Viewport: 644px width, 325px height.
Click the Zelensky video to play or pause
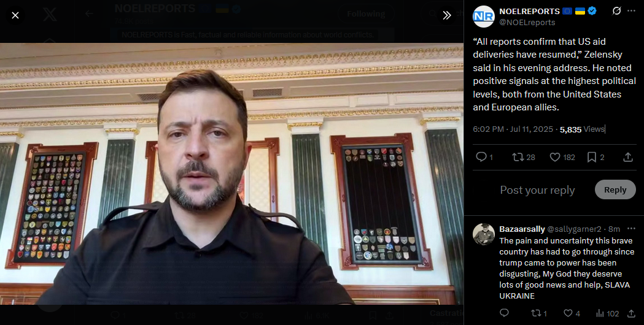click(x=231, y=174)
